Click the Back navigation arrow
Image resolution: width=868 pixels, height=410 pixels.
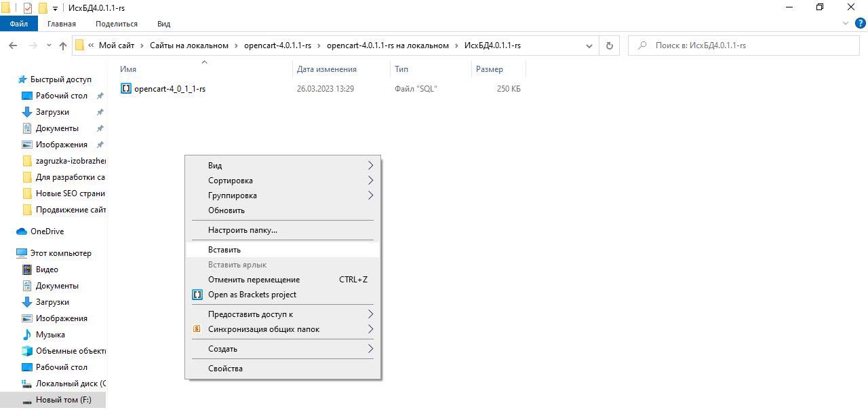pyautogui.click(x=13, y=45)
